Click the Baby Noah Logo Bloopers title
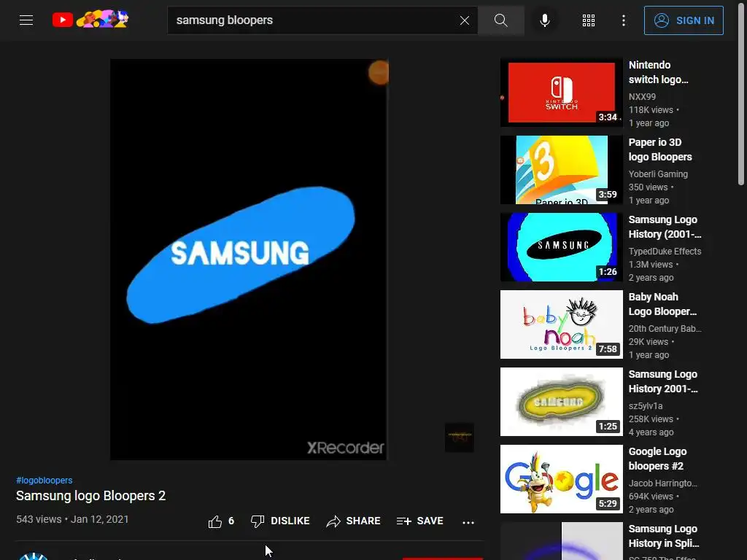Viewport: 747px width, 560px height. pos(662,304)
